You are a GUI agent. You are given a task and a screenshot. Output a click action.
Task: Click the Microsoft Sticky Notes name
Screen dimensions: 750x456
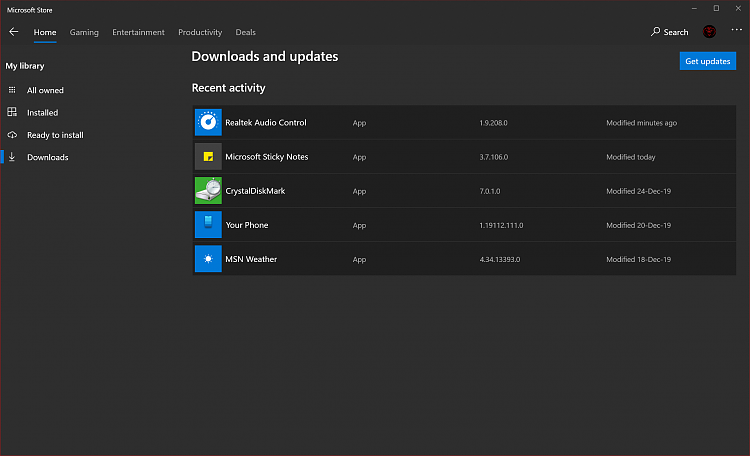(x=266, y=156)
